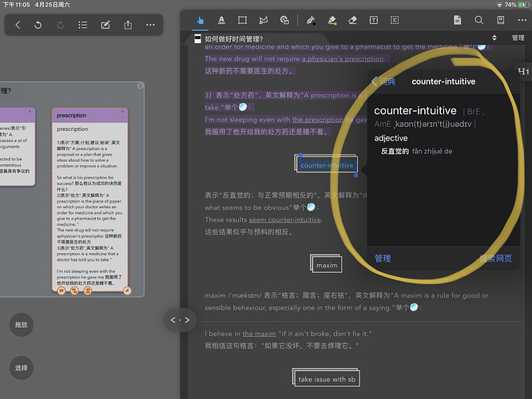Select the prescription card purple title
This screenshot has width=532, height=399.
(90, 115)
